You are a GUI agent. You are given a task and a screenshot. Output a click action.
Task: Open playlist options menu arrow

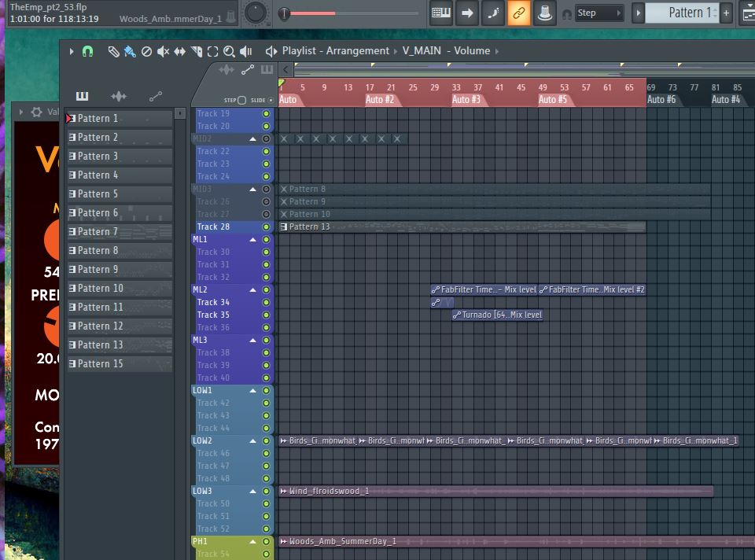click(72, 51)
